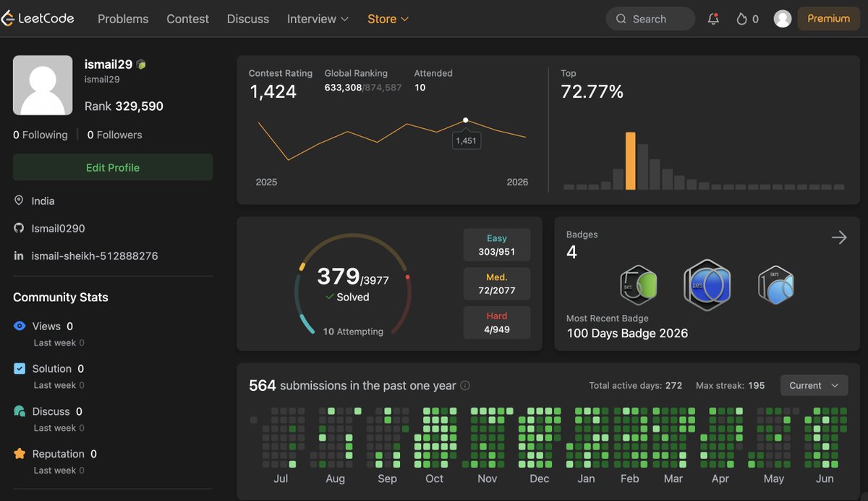
Task: Open the LinkedIn icon beside ismail-sheikh-512888276
Action: point(19,256)
